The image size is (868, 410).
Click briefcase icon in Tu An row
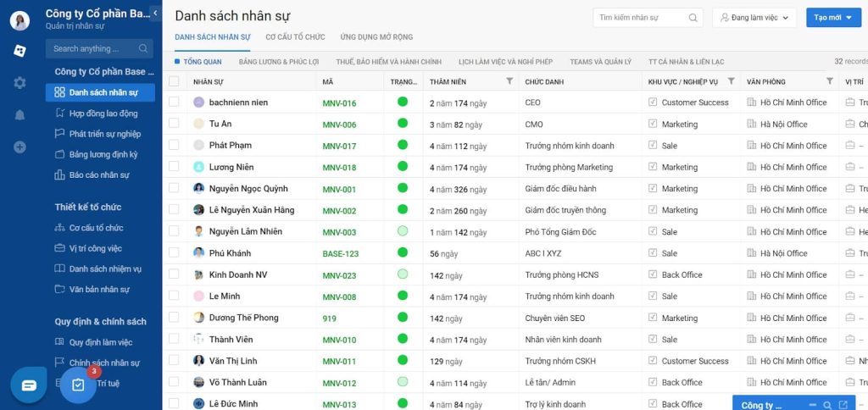coord(849,124)
